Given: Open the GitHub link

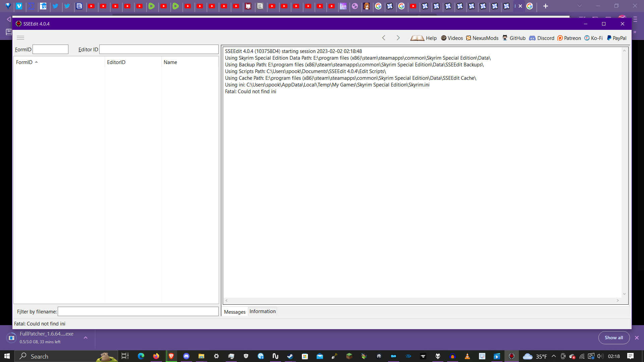Looking at the screenshot, I should pos(514,38).
